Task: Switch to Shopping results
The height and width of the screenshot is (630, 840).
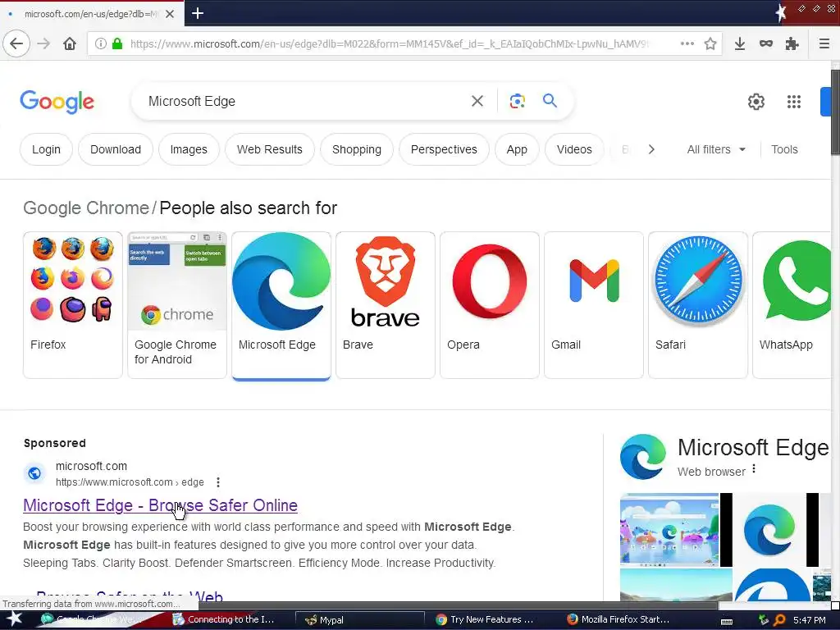Action: point(356,149)
